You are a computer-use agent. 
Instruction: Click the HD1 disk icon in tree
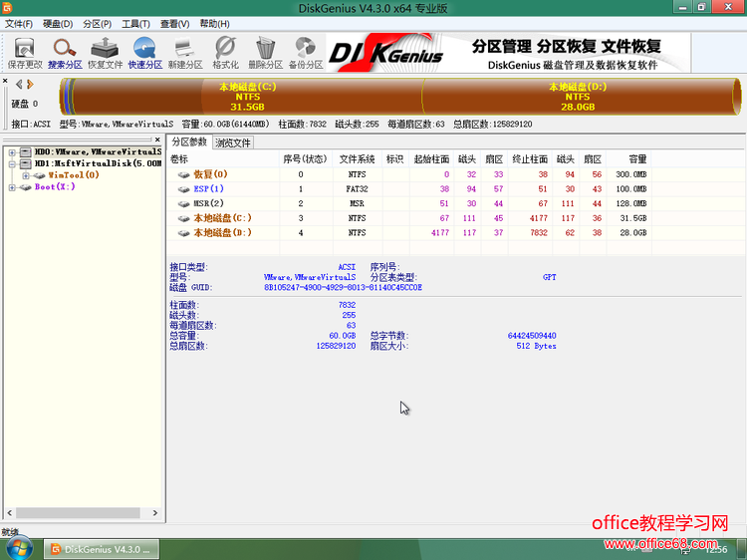click(26, 163)
